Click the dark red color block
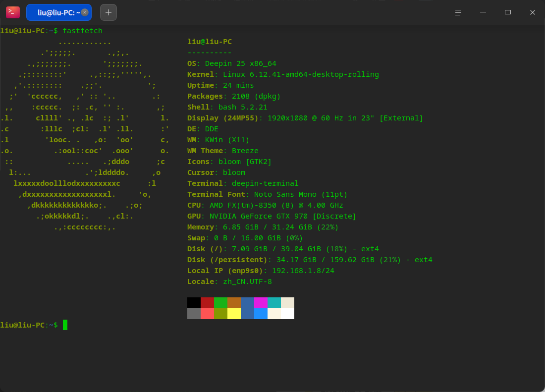Screen dimensions: 545x392 (207, 303)
